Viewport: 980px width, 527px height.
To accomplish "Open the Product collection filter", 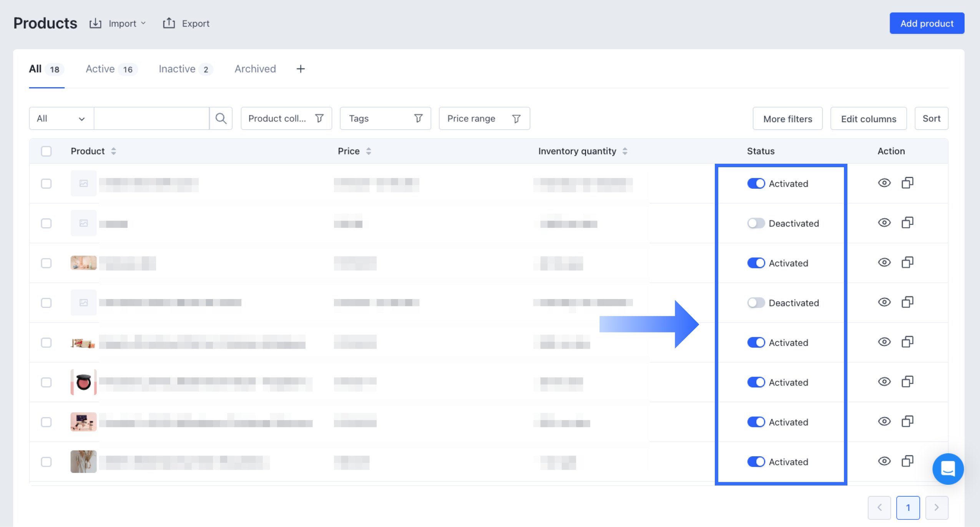I will tap(286, 118).
